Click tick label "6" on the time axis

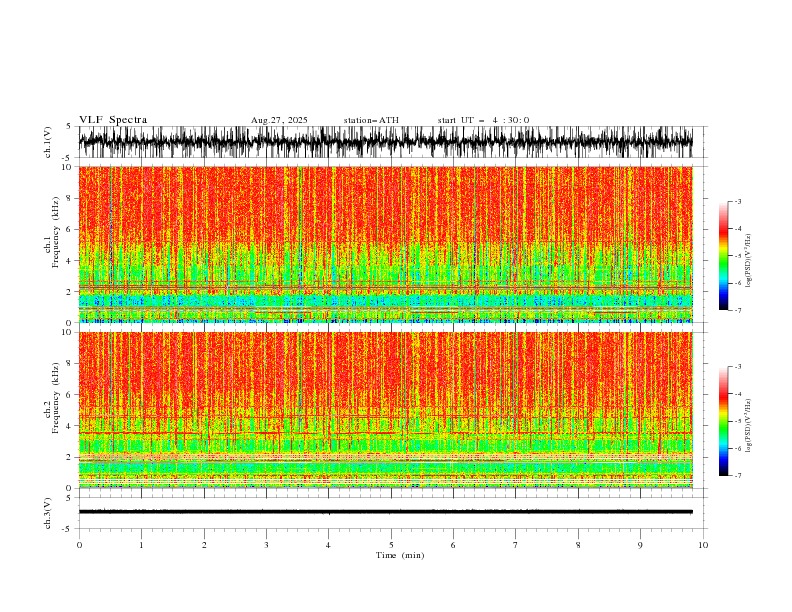(453, 545)
